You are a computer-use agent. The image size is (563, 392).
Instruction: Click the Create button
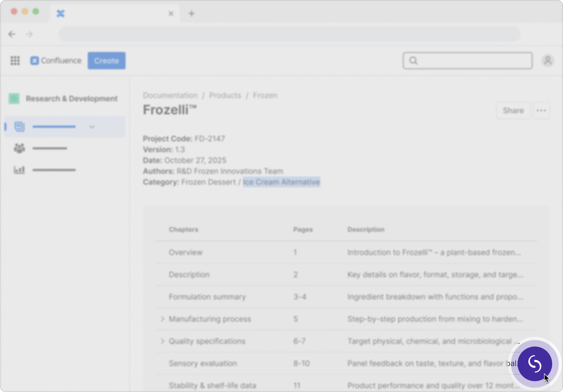click(106, 61)
